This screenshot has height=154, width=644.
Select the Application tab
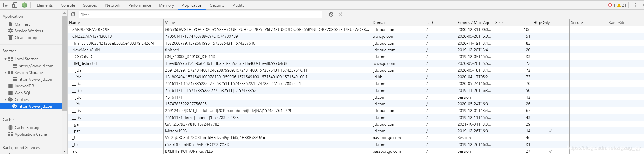point(192,5)
